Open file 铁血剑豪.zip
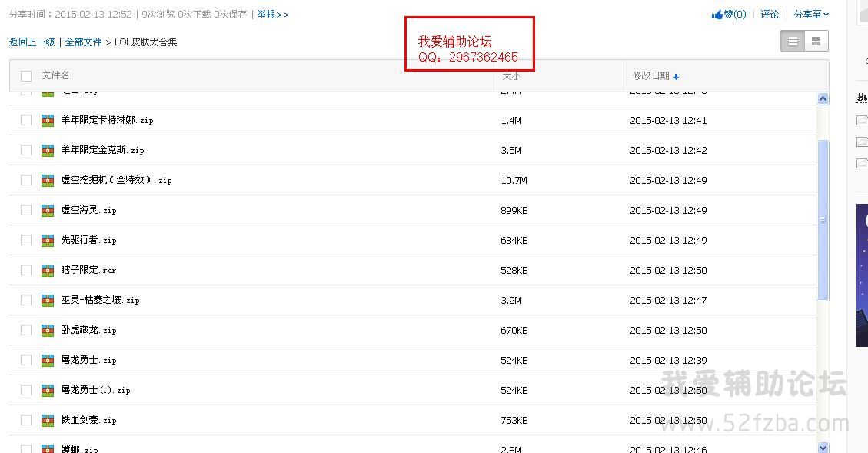Image resolution: width=868 pixels, height=453 pixels. tap(88, 420)
